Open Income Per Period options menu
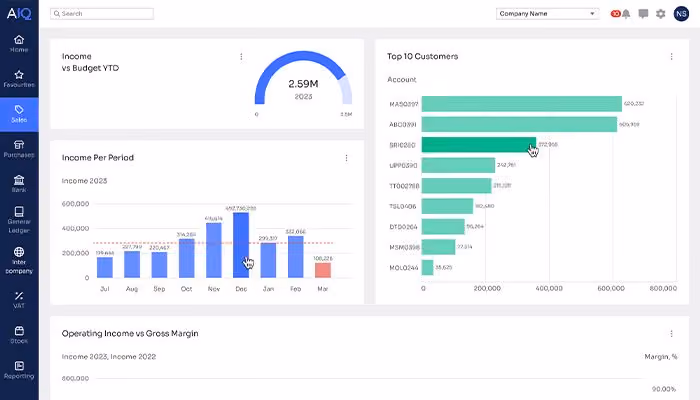 click(x=346, y=158)
